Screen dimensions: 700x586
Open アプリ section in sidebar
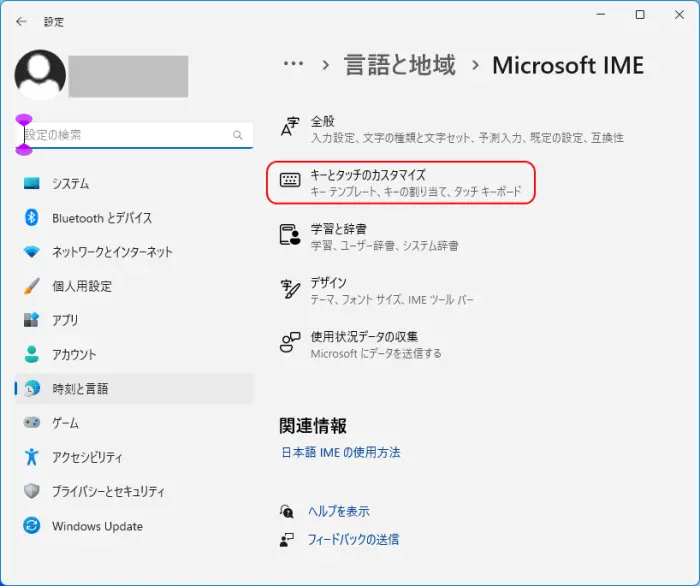[134, 320]
